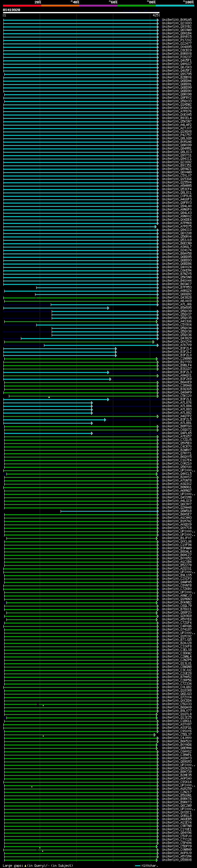197x868 pixels.
Task: Select UniRef100_O24174 entry
Action: (177, 250)
